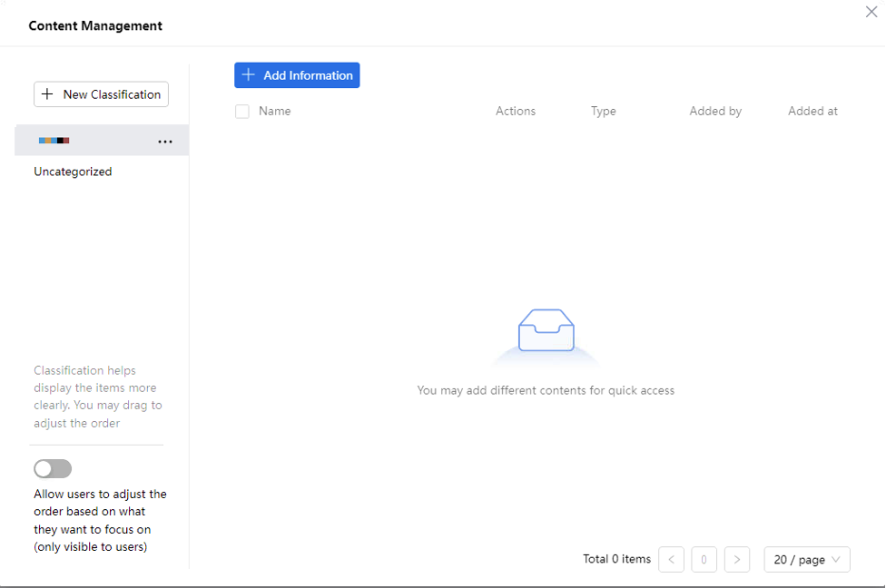Click the empty inbox tray illustration
Viewport: 886px width, 588px height.
(x=546, y=331)
